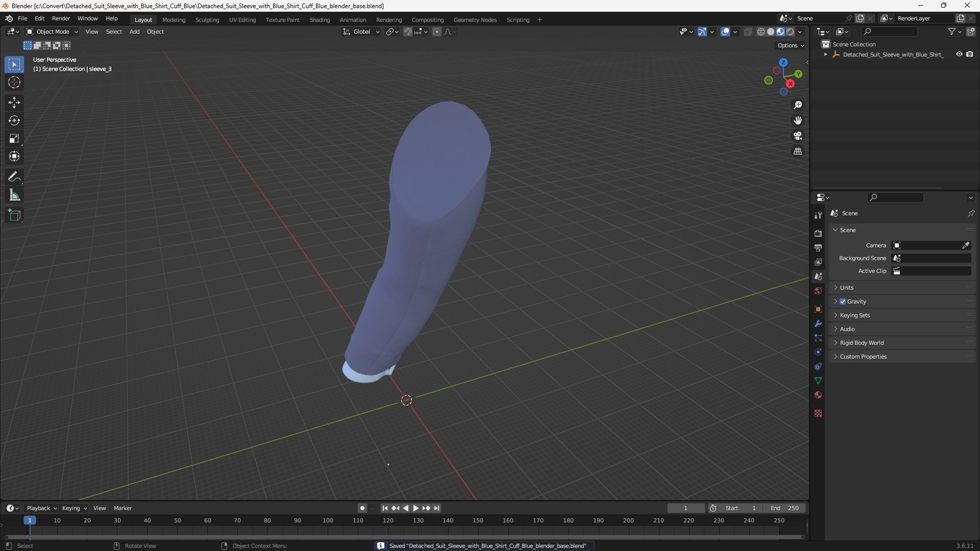Select the Add Cube tool
Viewport: 980px width, 551px height.
pos(14,215)
